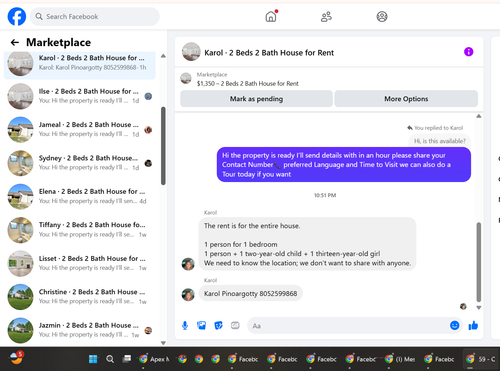Viewport: 500px width, 371px height.
Task: Click the purple property-ready message bubble
Action: pyautogui.click(x=344, y=165)
